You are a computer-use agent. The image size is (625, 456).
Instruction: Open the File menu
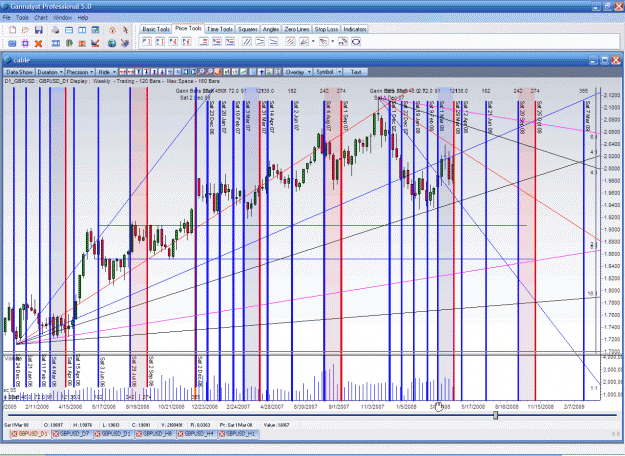coord(6,18)
